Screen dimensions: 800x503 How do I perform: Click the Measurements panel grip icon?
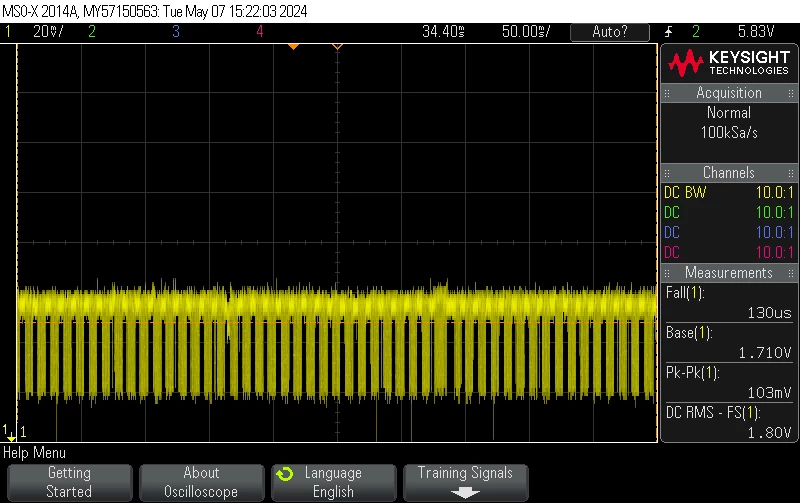coord(667,273)
